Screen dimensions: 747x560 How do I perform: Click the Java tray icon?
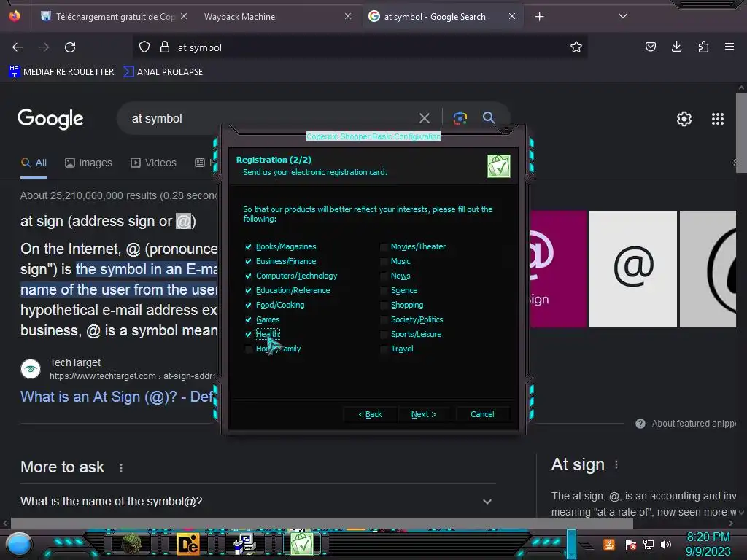(x=608, y=544)
